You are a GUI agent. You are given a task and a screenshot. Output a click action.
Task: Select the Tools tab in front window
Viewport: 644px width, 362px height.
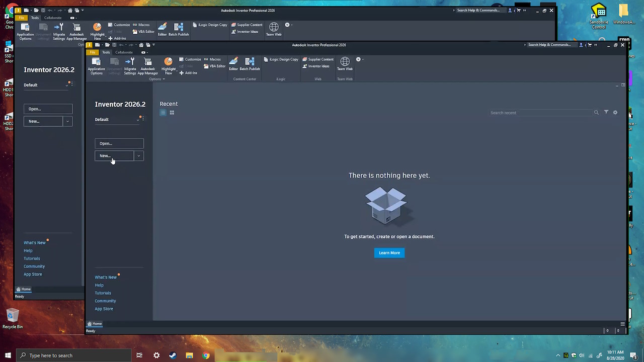pos(106,52)
